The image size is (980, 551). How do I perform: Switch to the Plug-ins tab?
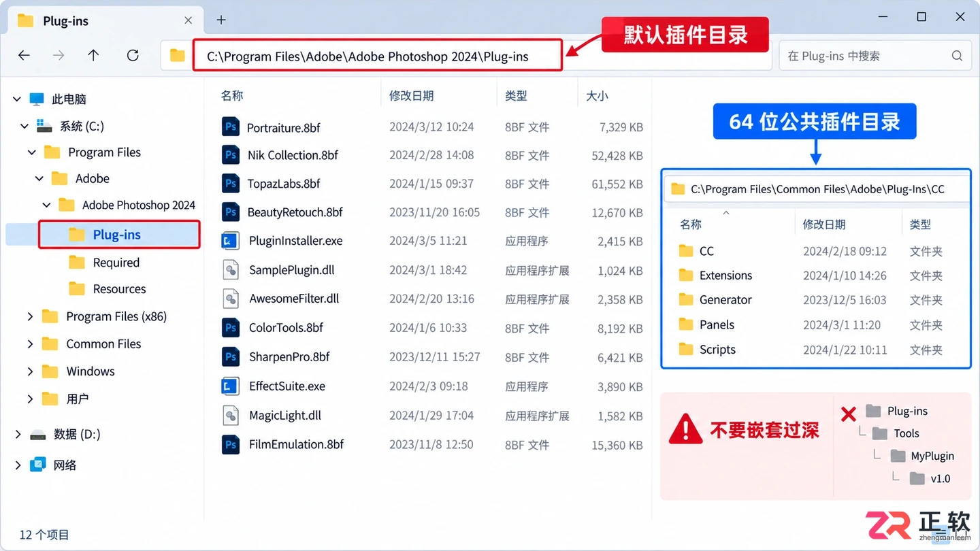click(105, 20)
